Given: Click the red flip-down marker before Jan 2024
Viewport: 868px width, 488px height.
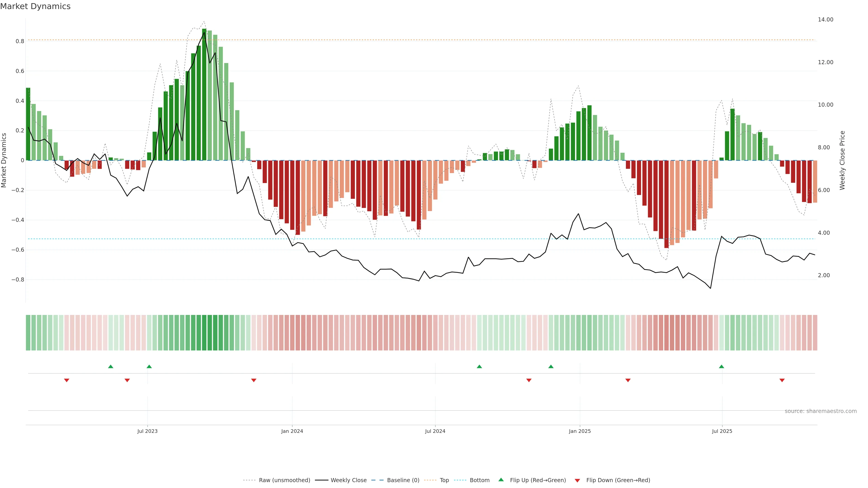Looking at the screenshot, I should coord(254,380).
